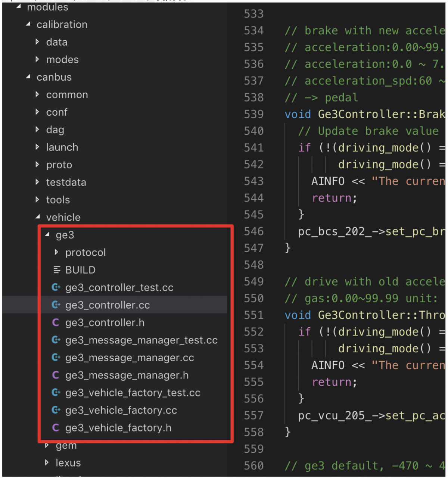
Task: Collapse the ge3 folder
Action: tap(47, 235)
